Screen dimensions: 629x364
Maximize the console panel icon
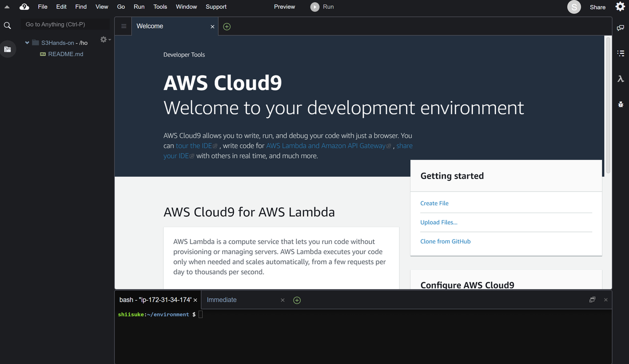[592, 300]
